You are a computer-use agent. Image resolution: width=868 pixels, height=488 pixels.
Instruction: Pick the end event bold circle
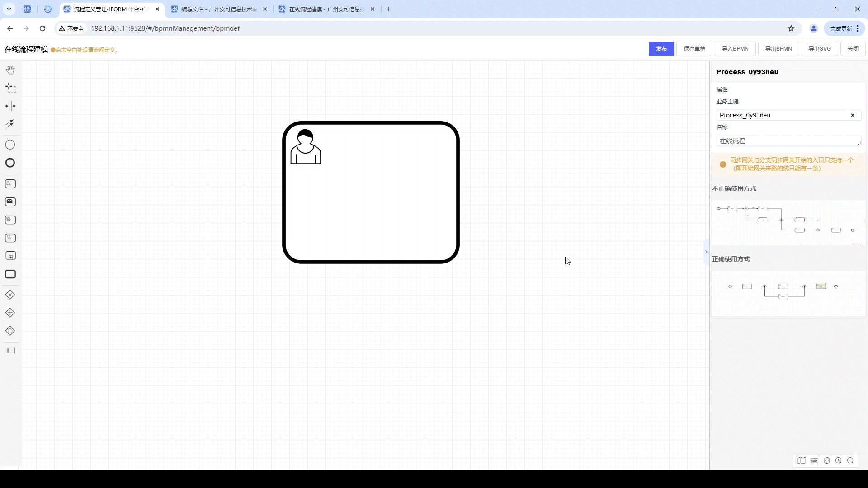pyautogui.click(x=10, y=163)
